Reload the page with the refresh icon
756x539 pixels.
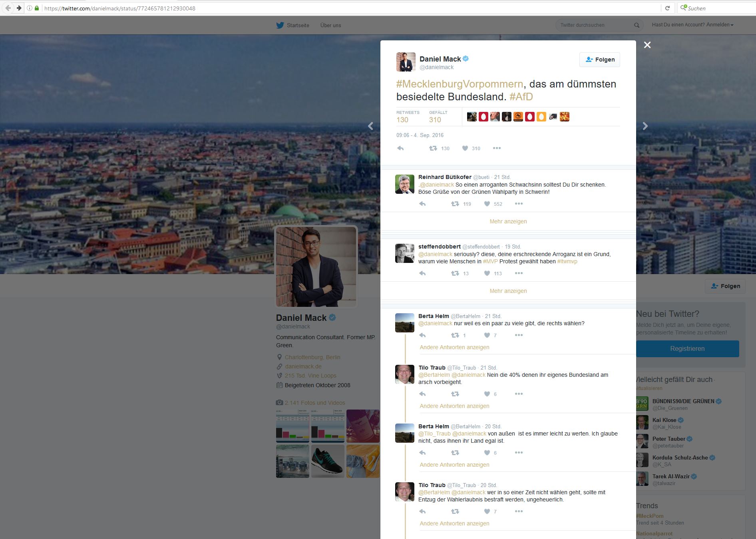pyautogui.click(x=667, y=8)
